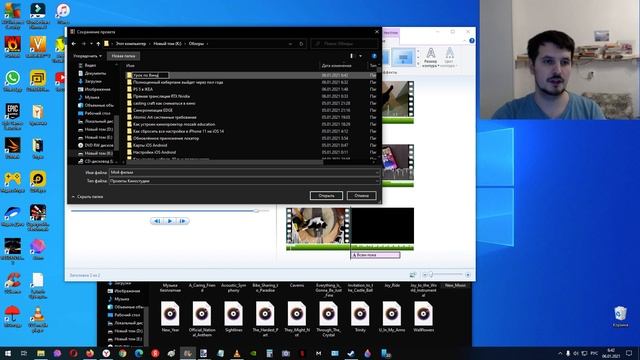Open the Windows Start menu

(x=8, y=353)
